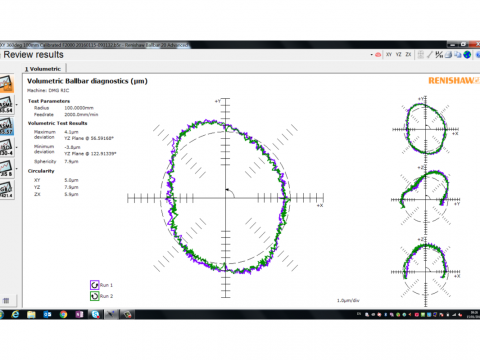This screenshot has height=360, width=480.
Task: Open the ASME B5.57 analysis in sidebar
Action: click(x=7, y=126)
